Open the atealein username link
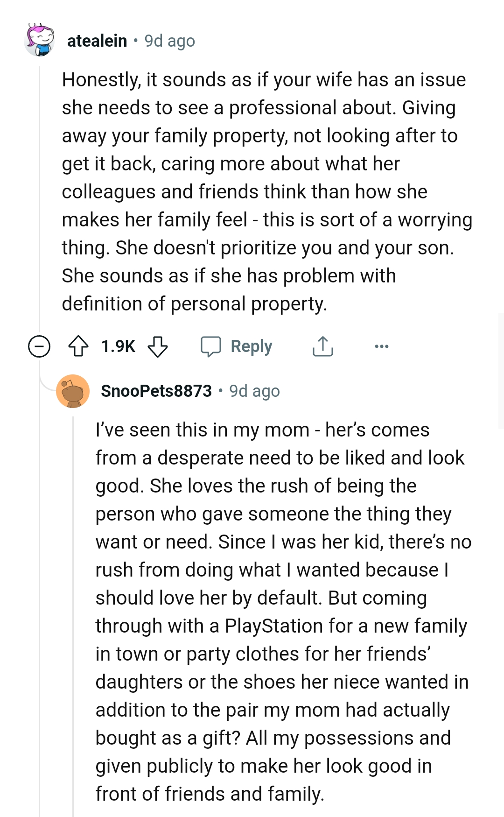This screenshot has width=504, height=817. tap(97, 41)
